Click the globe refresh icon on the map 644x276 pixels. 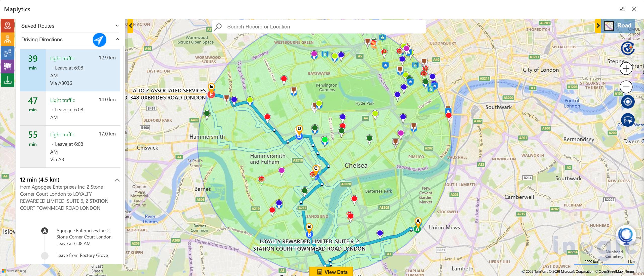click(628, 48)
